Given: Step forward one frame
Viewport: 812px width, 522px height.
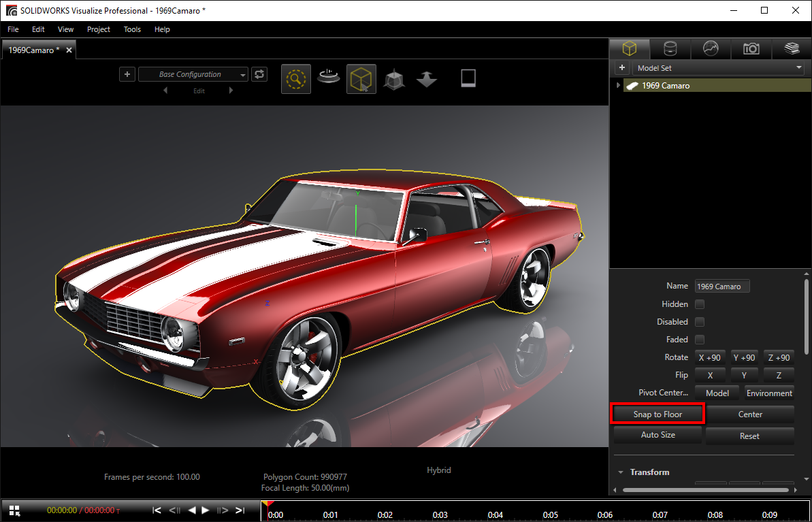Looking at the screenshot, I should [223, 510].
